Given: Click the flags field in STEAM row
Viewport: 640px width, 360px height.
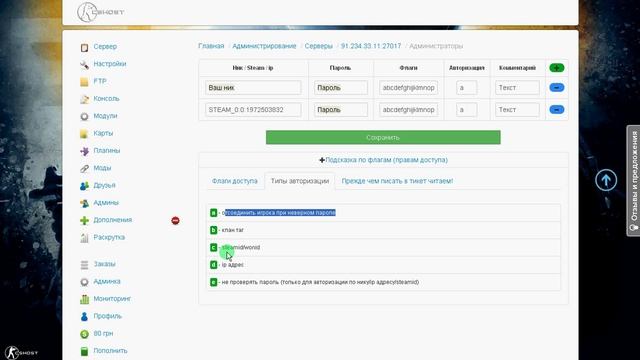Looking at the screenshot, I should tap(409, 110).
